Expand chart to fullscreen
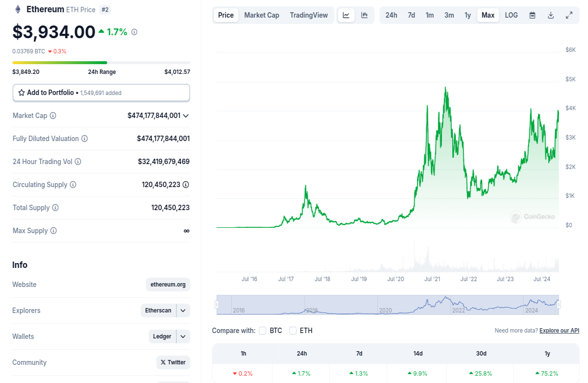The image size is (588, 383). pyautogui.click(x=569, y=15)
